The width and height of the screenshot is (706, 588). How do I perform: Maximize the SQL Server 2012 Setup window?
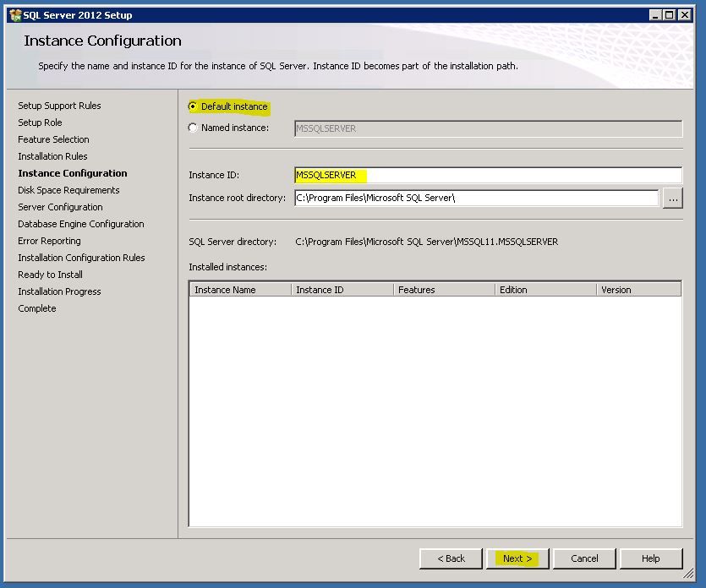[670, 15]
